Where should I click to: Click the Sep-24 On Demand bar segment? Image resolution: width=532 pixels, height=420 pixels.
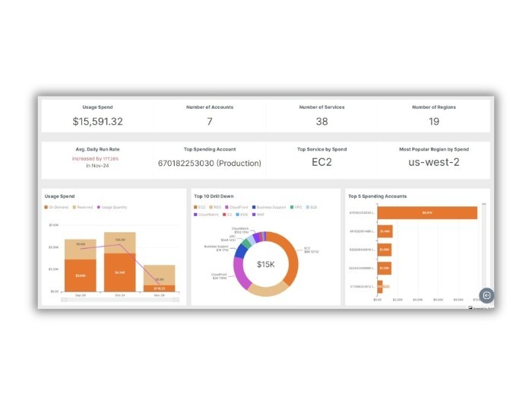click(81, 275)
